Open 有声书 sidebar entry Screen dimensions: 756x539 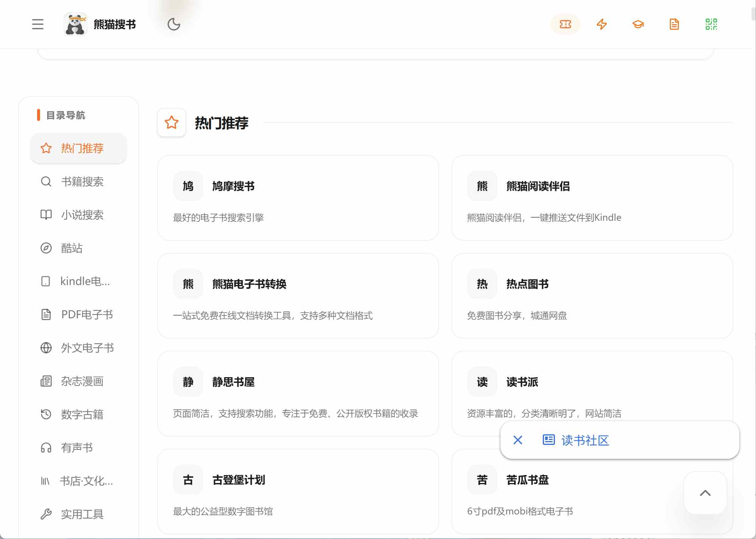(x=79, y=448)
